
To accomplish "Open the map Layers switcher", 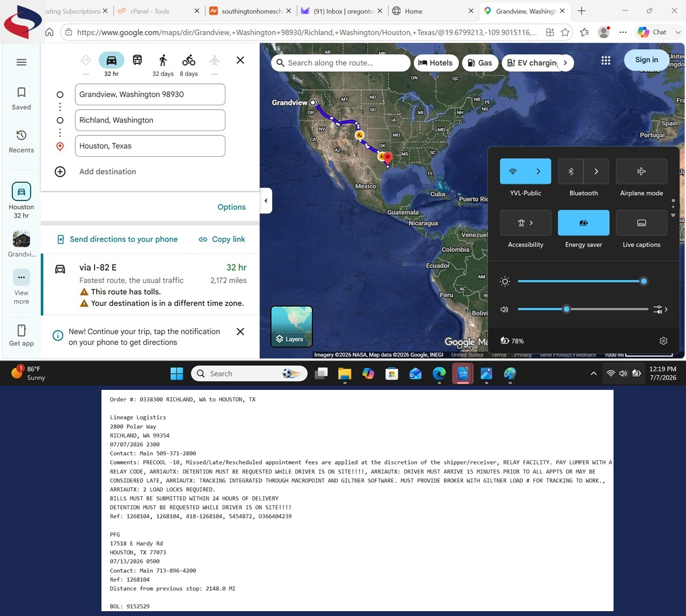I will click(x=291, y=327).
